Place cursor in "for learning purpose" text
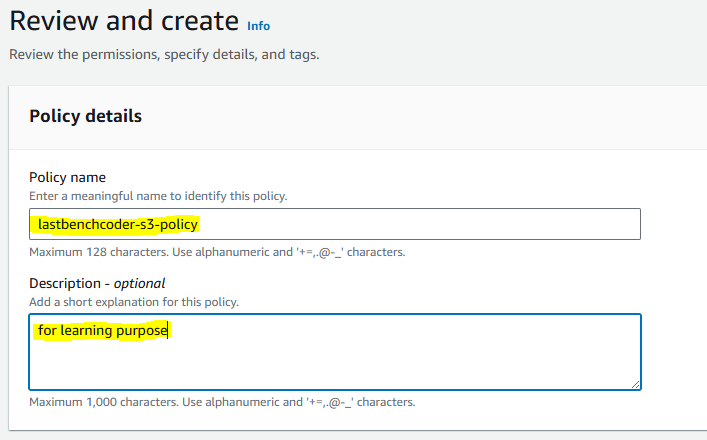Viewport: 707px width, 440px height. [x=103, y=330]
